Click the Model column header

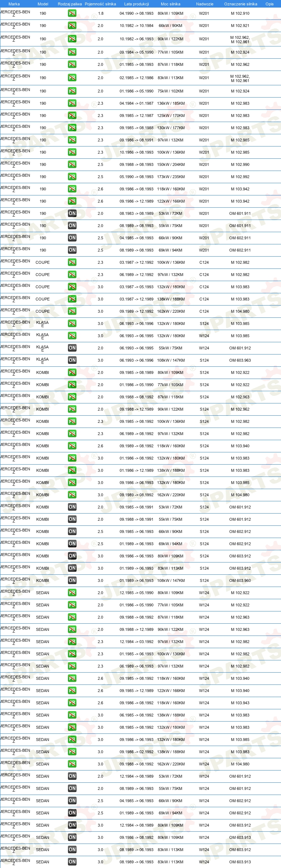pos(43,4)
